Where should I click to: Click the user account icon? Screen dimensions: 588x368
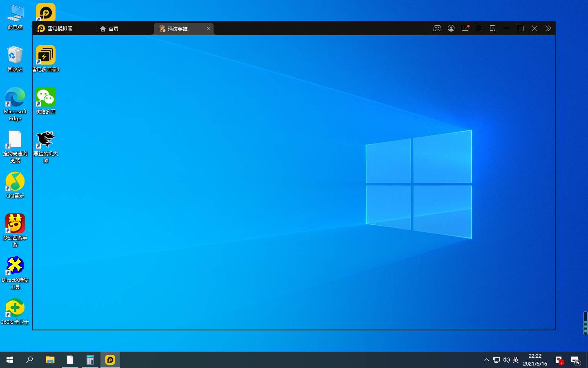coord(451,28)
